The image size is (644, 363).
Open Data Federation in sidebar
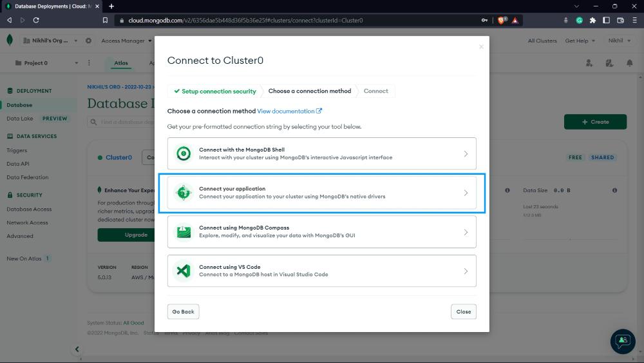[28, 177]
